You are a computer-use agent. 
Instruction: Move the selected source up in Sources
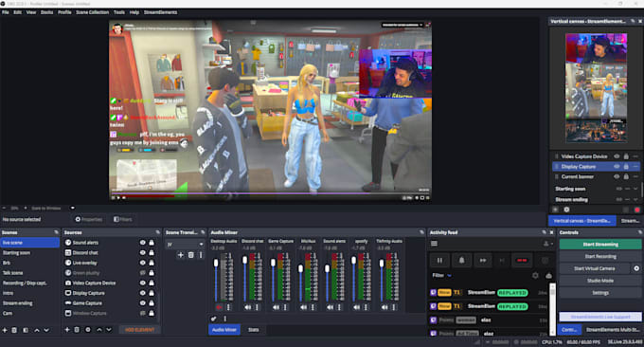click(x=99, y=330)
